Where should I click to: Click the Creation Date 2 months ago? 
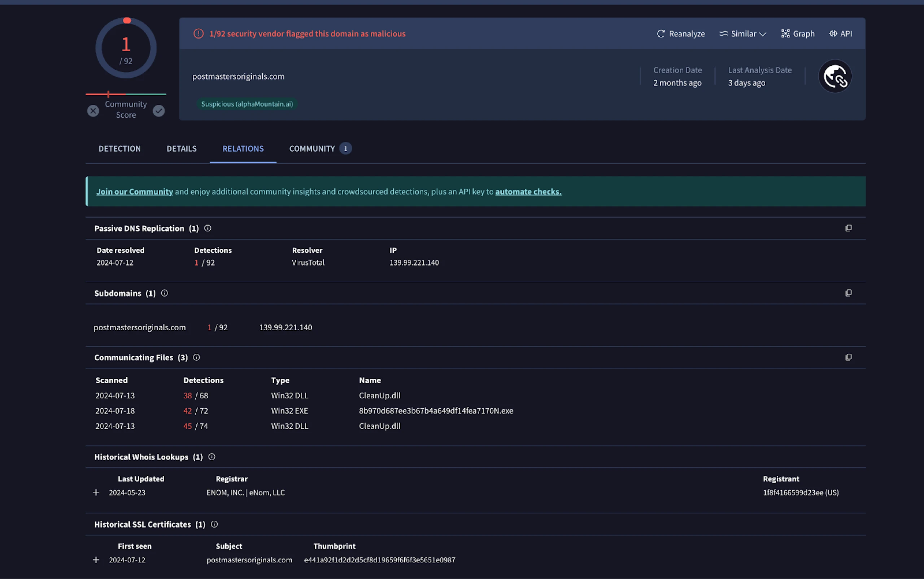677,76
